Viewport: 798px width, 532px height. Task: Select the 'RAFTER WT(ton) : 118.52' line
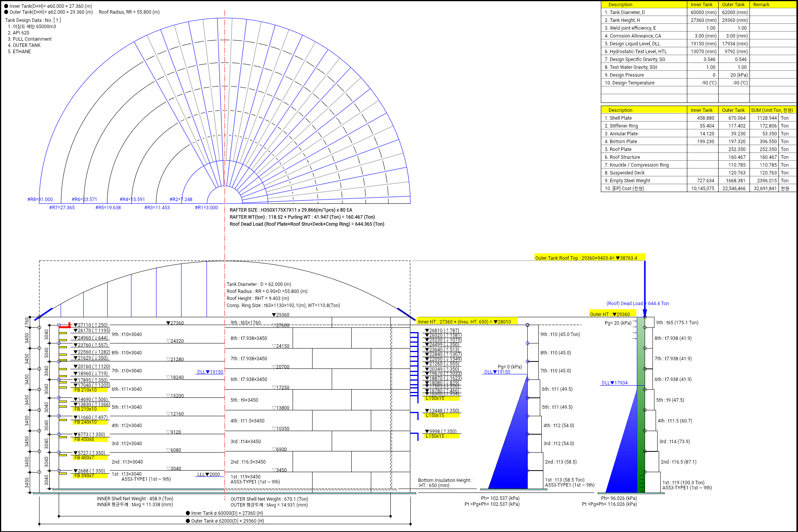(x=302, y=217)
